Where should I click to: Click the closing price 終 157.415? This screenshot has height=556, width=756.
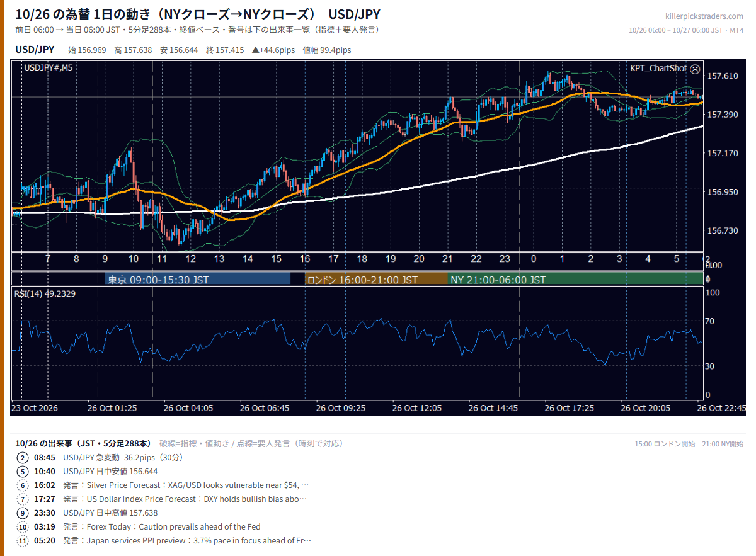[x=225, y=50]
